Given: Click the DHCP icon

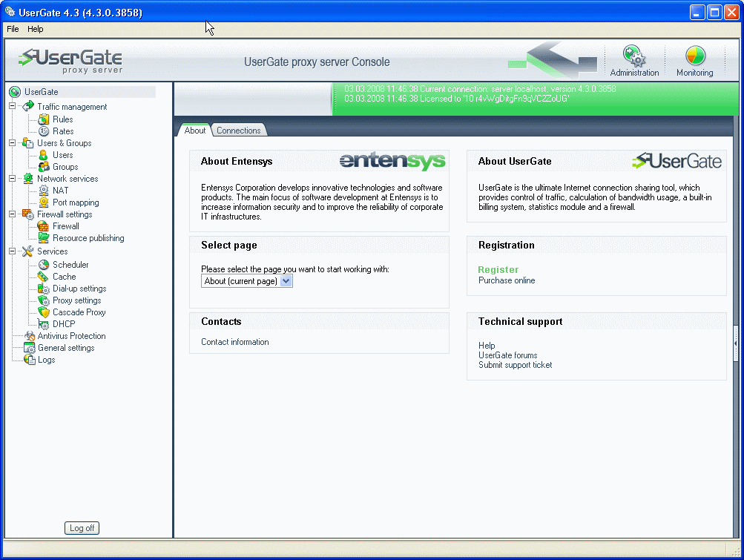Looking at the screenshot, I should pyautogui.click(x=44, y=323).
